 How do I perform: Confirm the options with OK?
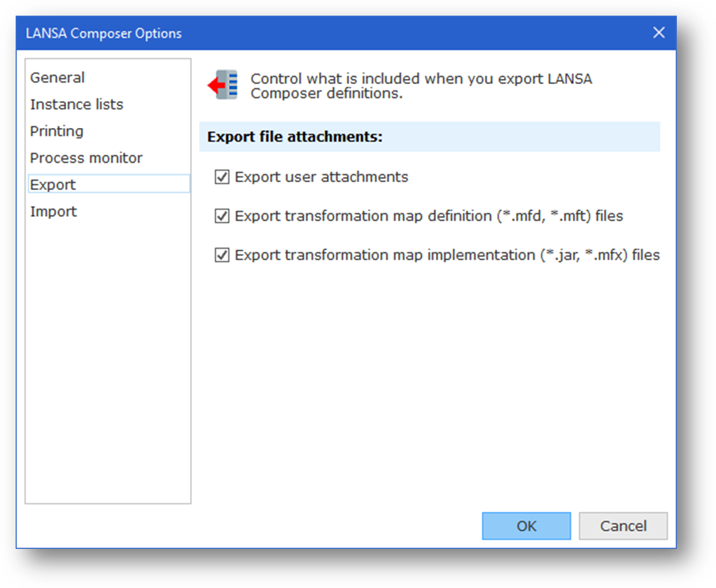click(x=526, y=526)
